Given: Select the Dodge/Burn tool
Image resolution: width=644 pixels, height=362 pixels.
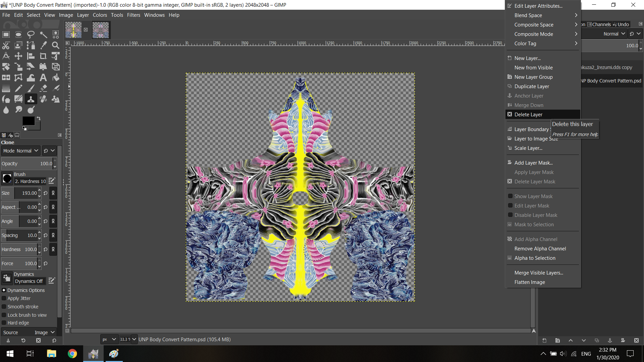Looking at the screenshot, I should point(31,110).
